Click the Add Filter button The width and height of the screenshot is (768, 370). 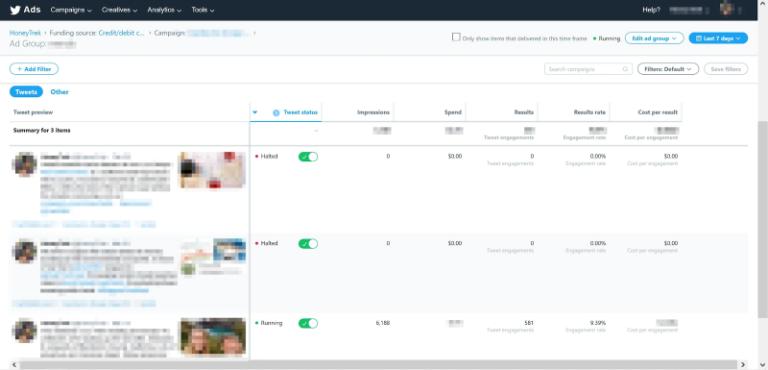tap(34, 69)
